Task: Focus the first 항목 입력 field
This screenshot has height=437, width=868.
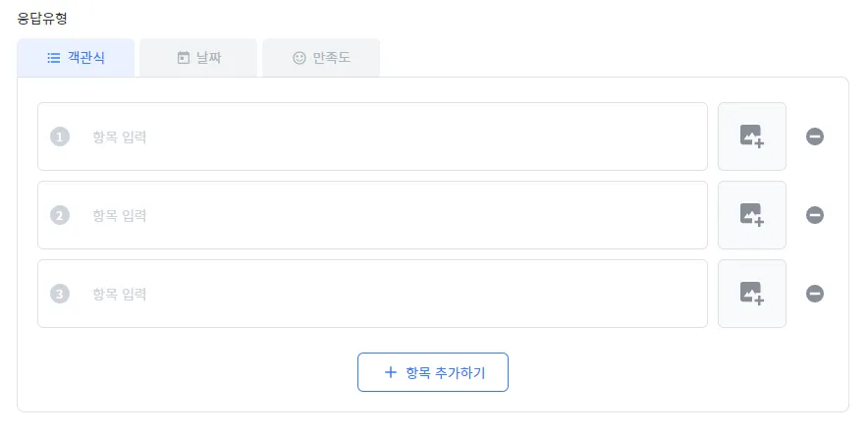Action: coord(393,137)
